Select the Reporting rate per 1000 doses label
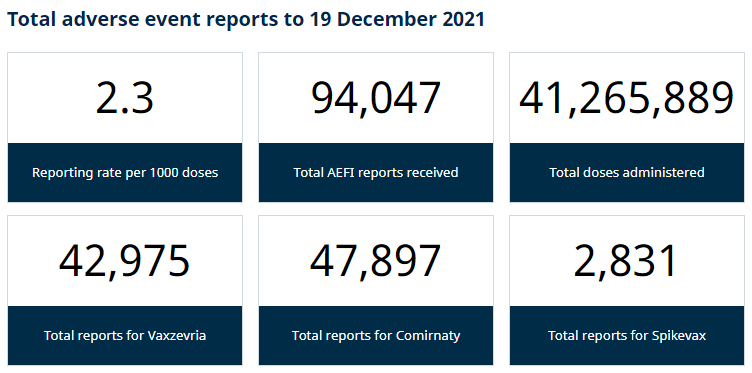752x373 pixels. pos(125,173)
